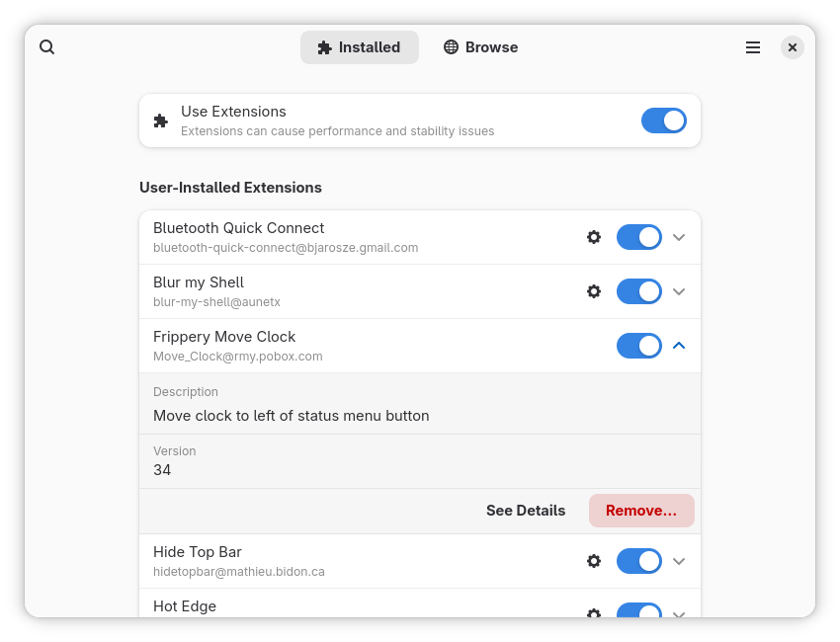This screenshot has height=642, width=840.
Task: Open Hot Edge settings gear
Action: click(594, 614)
